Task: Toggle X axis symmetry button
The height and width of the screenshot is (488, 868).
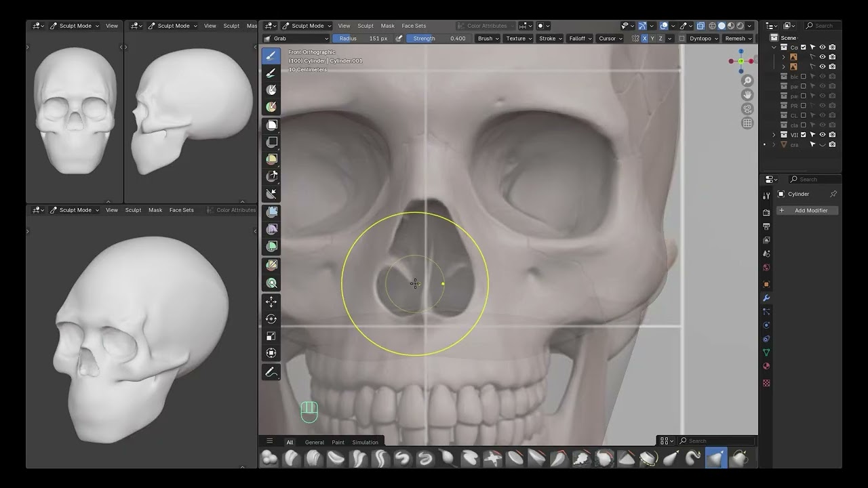Action: click(644, 39)
